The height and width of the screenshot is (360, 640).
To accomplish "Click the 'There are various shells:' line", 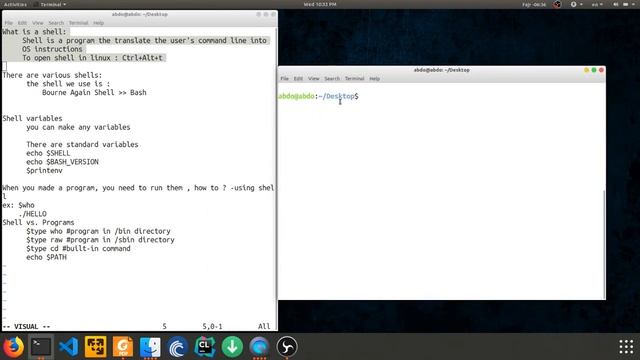I will coord(52,75).
